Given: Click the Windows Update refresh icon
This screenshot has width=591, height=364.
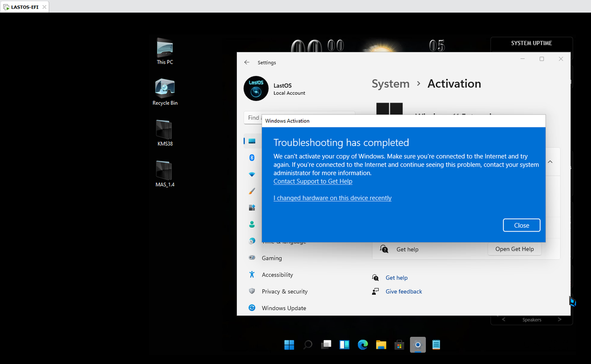Looking at the screenshot, I should [252, 308].
